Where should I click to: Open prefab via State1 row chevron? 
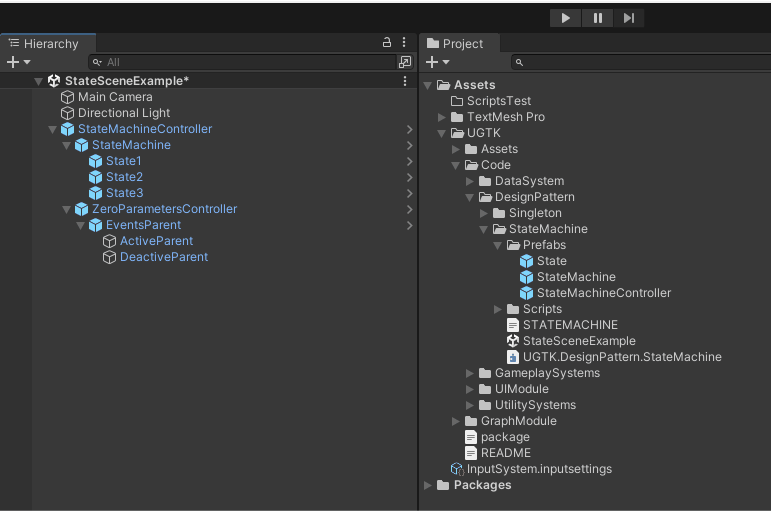tap(410, 161)
